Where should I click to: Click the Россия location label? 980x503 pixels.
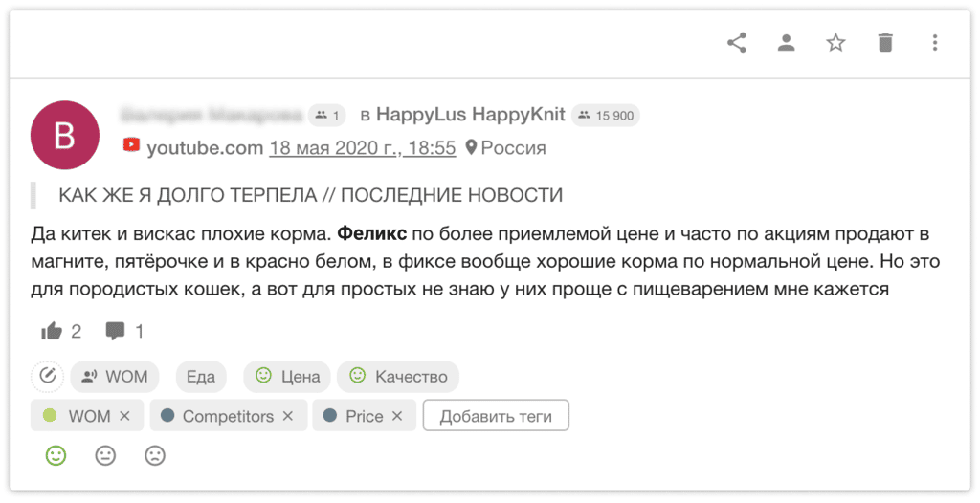click(513, 148)
